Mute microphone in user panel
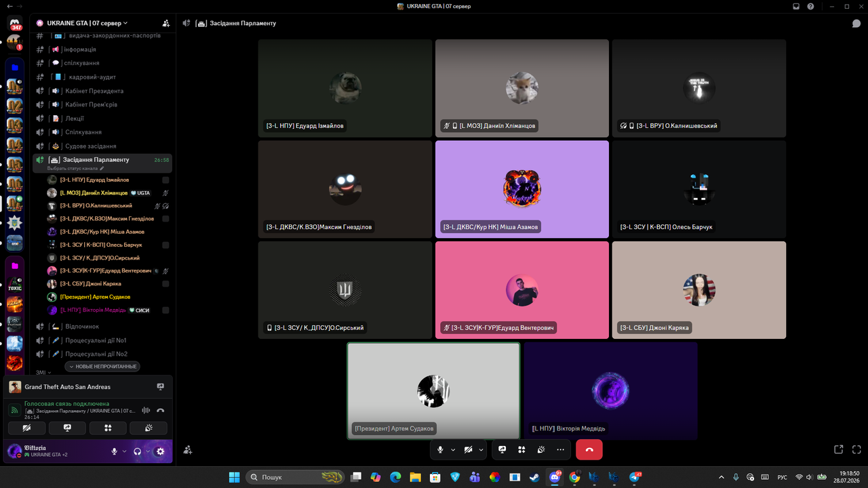868x488 pixels. 115,451
